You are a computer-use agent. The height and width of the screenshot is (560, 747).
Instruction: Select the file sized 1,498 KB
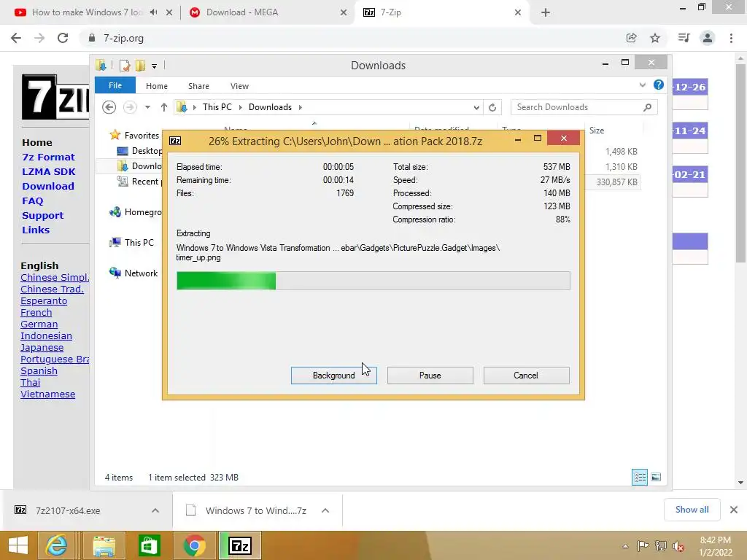(x=621, y=152)
